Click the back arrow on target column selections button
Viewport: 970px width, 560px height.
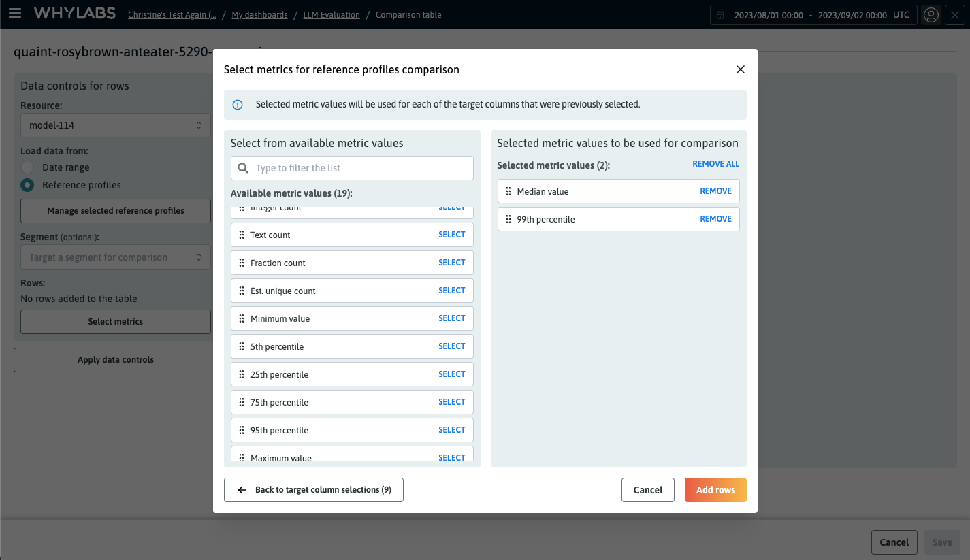(242, 489)
